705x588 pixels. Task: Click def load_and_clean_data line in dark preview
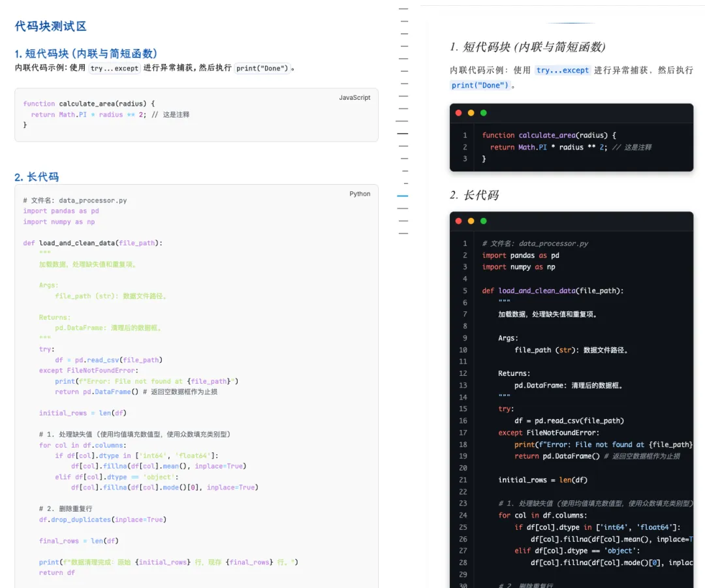tap(553, 291)
